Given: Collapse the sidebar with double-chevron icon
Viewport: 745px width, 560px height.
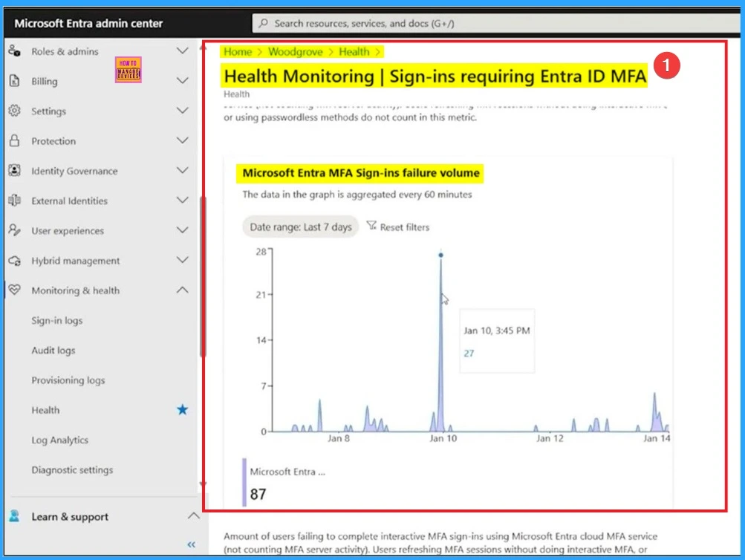Looking at the screenshot, I should pos(191,544).
